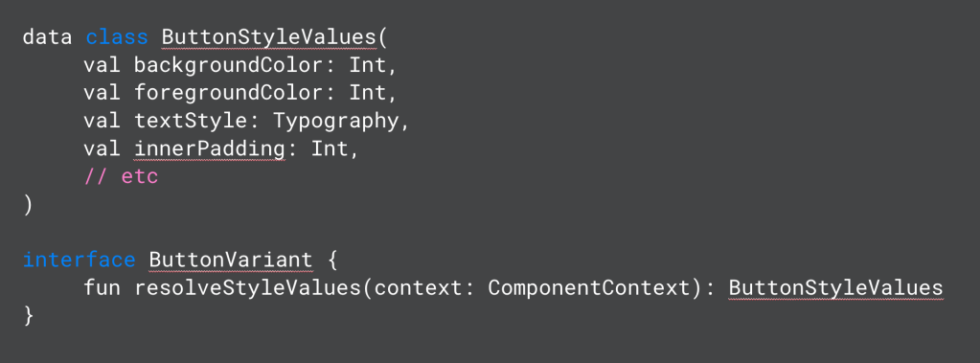980x363 pixels.
Task: Click ButtonStyleValues in the data class declaration
Action: (268, 36)
